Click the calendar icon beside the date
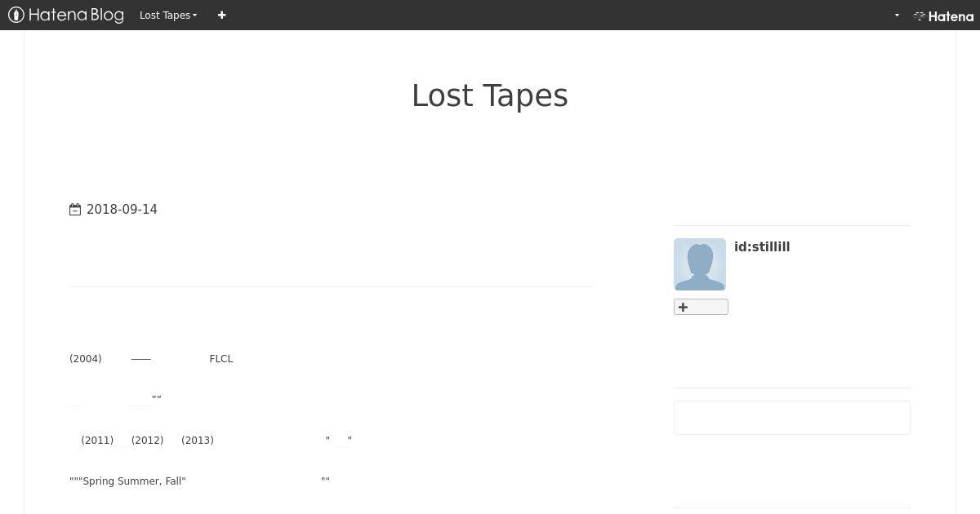Viewport: 980px width, 514px height. (x=75, y=210)
